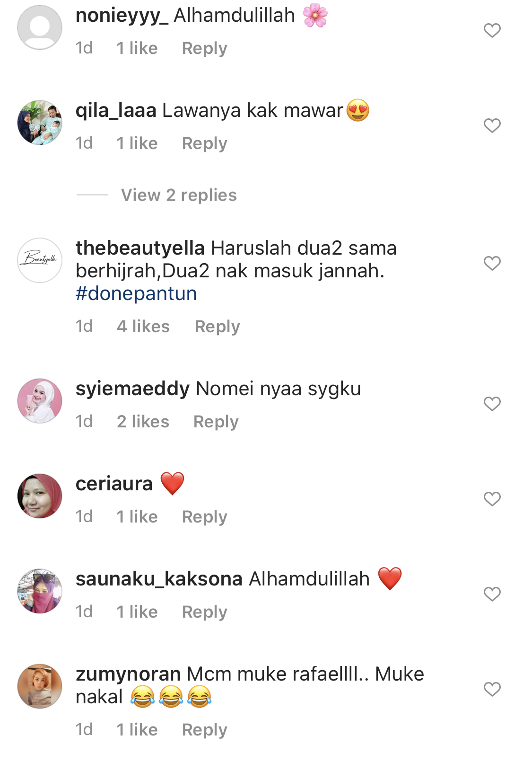The image size is (532, 762).
Task: View syiemaeddy's profile via username
Action: click(132, 389)
